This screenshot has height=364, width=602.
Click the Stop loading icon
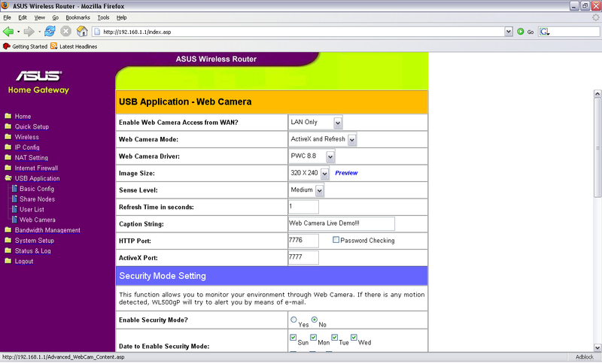(65, 32)
